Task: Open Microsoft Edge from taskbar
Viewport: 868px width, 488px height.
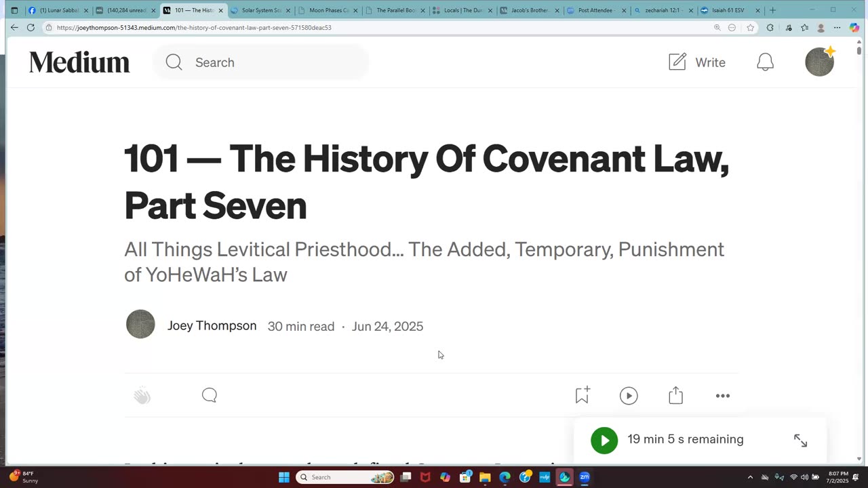Action: pos(505,477)
